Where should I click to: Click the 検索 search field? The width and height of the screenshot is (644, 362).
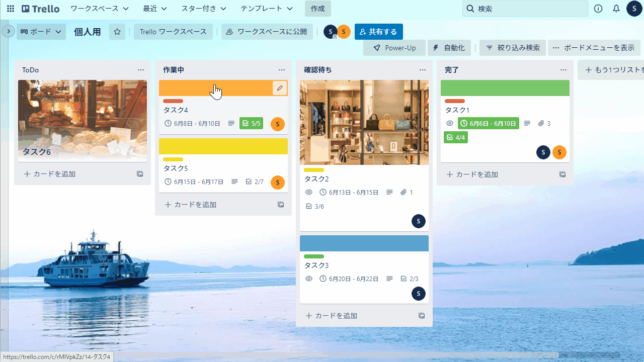(525, 9)
